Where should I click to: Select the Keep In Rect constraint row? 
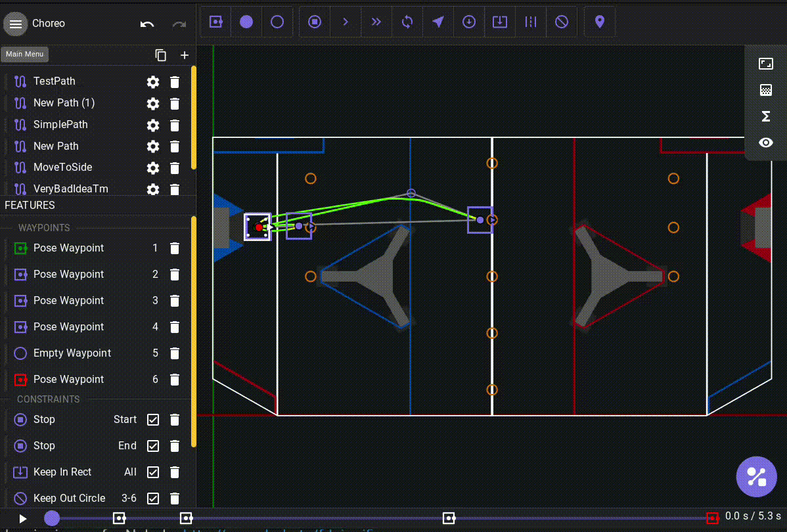point(95,472)
